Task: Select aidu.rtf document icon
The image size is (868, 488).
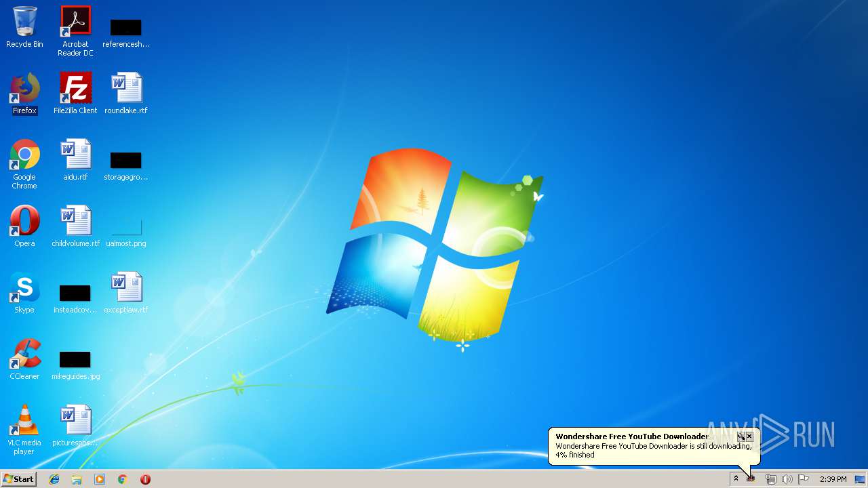Action: tap(75, 160)
